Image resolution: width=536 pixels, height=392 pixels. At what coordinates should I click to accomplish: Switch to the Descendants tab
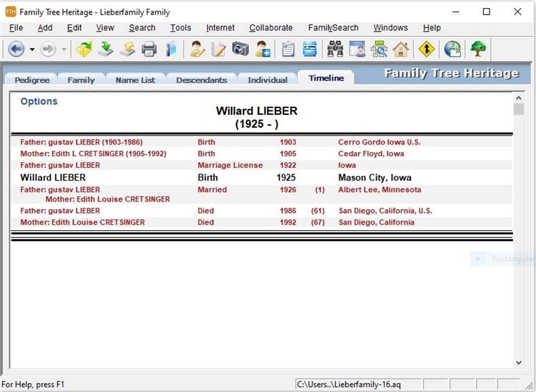click(x=201, y=78)
